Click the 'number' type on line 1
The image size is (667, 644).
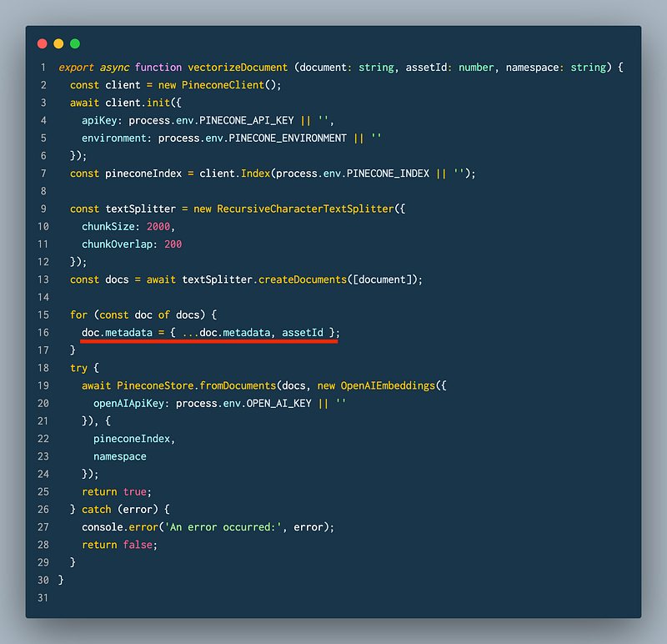click(x=476, y=68)
